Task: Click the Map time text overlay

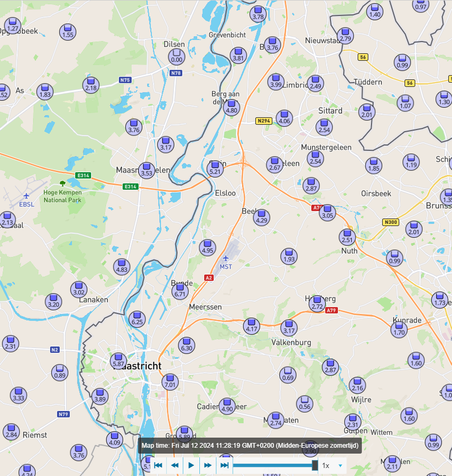Action: 250,445
